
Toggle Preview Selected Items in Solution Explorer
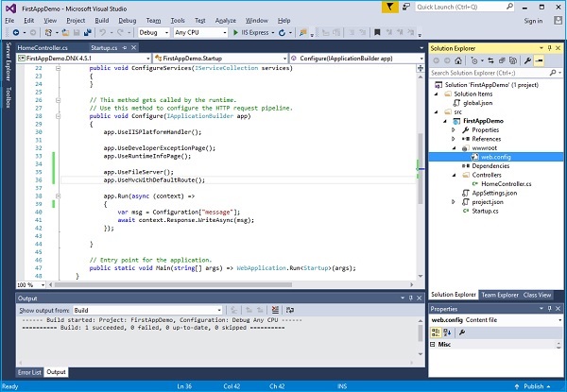(540, 59)
